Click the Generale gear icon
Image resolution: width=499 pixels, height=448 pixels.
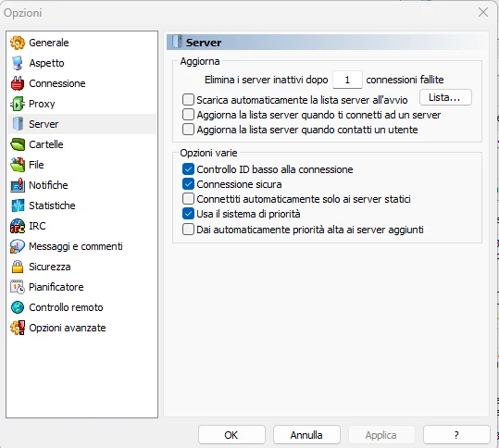click(18, 43)
